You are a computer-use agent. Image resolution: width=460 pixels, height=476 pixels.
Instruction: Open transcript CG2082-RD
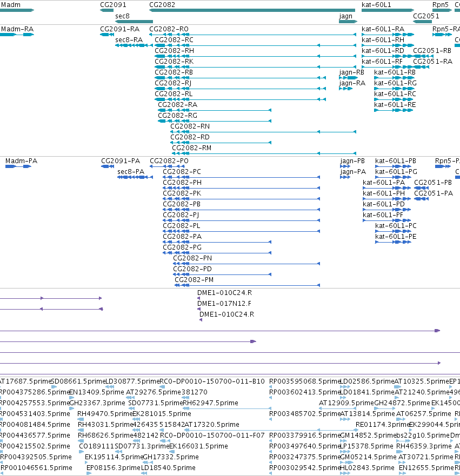pos(190,137)
